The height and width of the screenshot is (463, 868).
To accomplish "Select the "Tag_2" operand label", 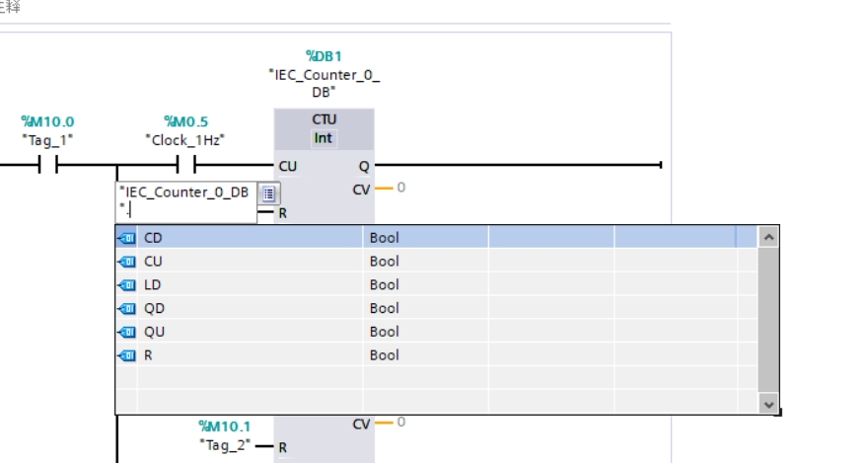I will (225, 446).
